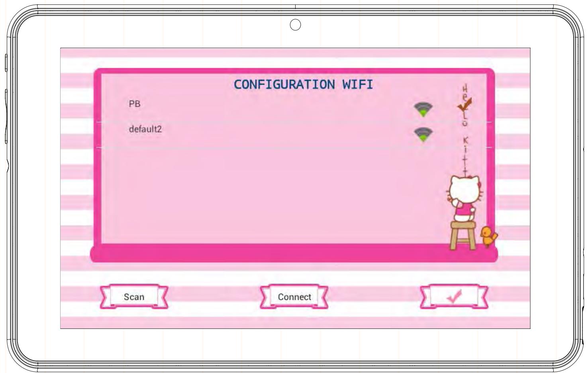Click the divider line below the PB entry
588x373 pixels.
[x=255, y=121]
